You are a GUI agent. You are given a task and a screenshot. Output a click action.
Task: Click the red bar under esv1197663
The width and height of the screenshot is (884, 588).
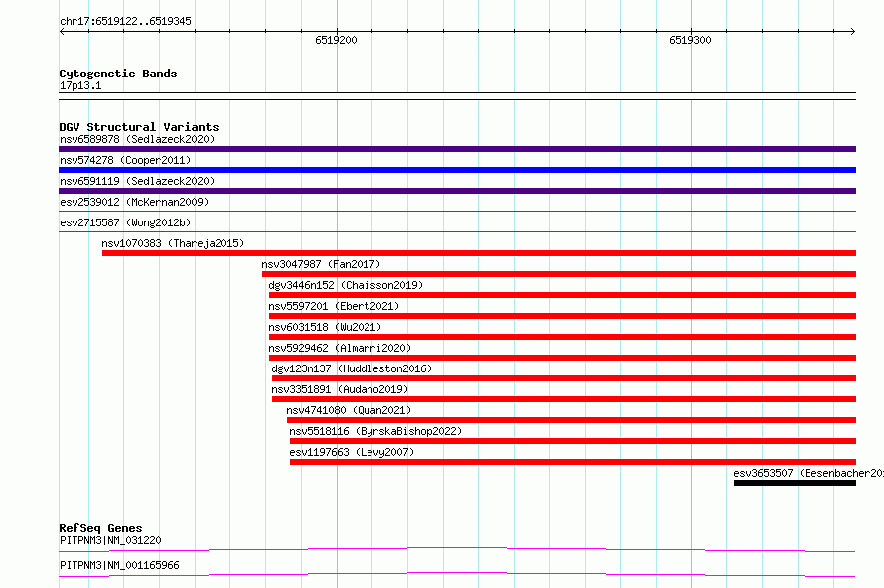pyautogui.click(x=573, y=462)
